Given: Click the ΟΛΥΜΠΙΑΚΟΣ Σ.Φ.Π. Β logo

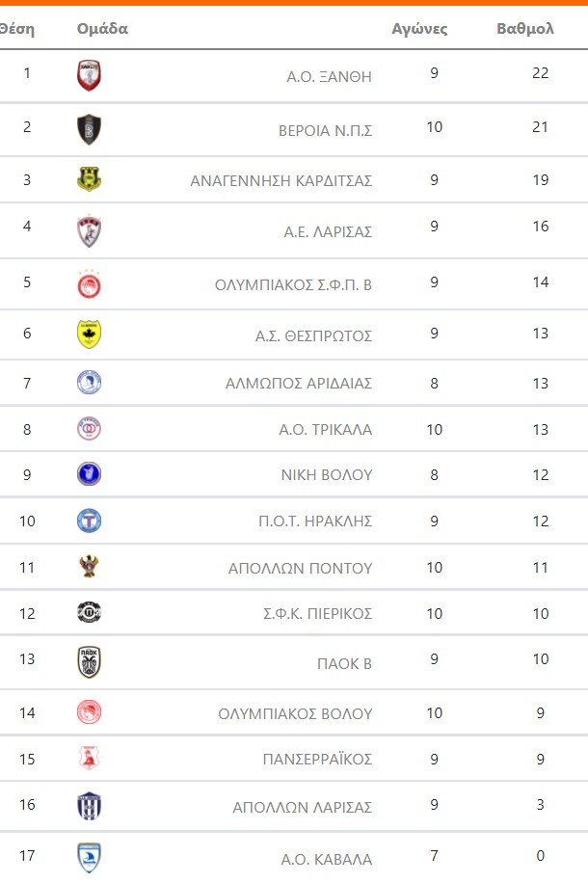Looking at the screenshot, I should click(x=89, y=284).
